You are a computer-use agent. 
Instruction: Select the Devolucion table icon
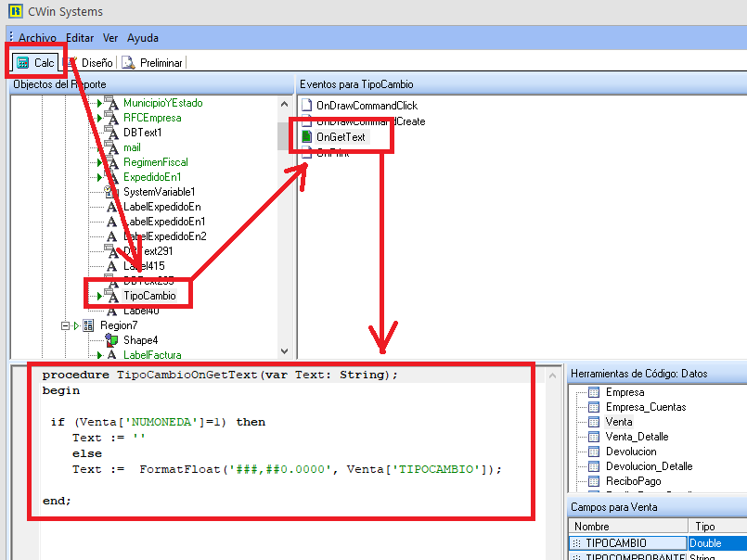(594, 452)
